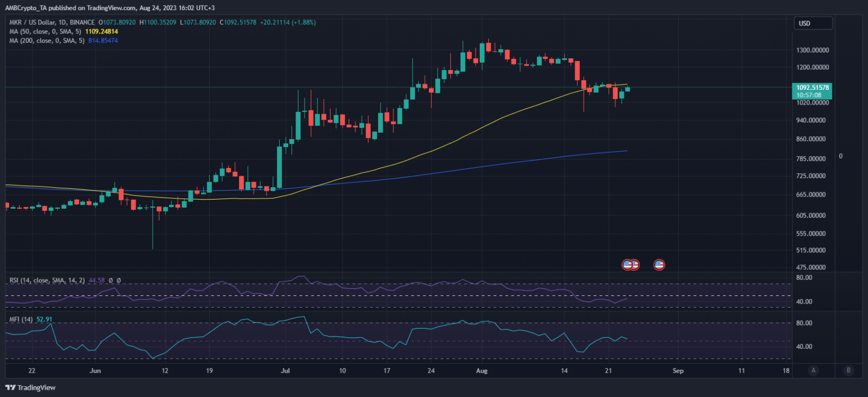Click the 1300.00000 level on price axis

click(812, 50)
